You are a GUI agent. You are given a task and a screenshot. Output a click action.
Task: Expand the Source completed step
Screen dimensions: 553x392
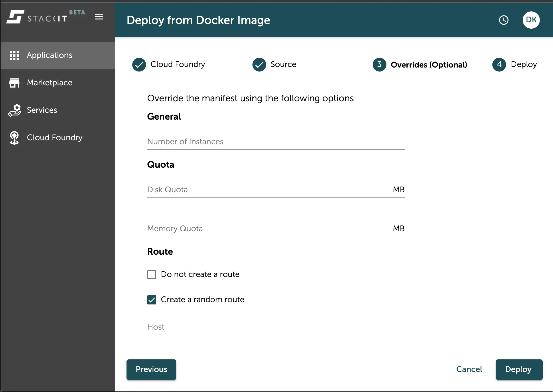click(x=259, y=64)
